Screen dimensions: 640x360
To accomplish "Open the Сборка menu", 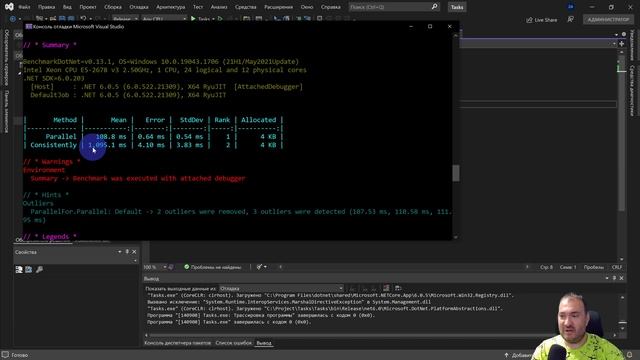I will (113, 7).
